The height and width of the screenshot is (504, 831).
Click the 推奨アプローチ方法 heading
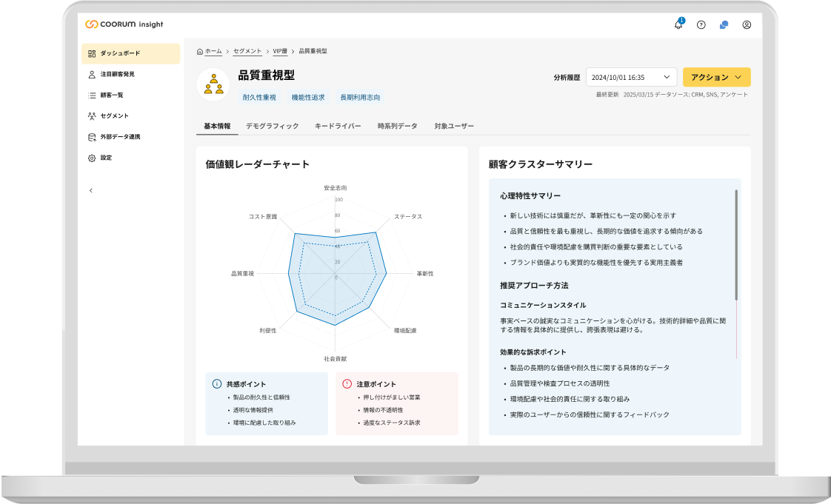pos(534,286)
